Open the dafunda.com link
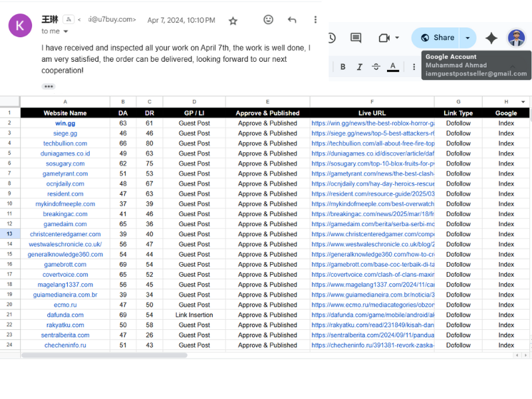Viewport: 532px width, 399px height. pyautogui.click(x=65, y=315)
